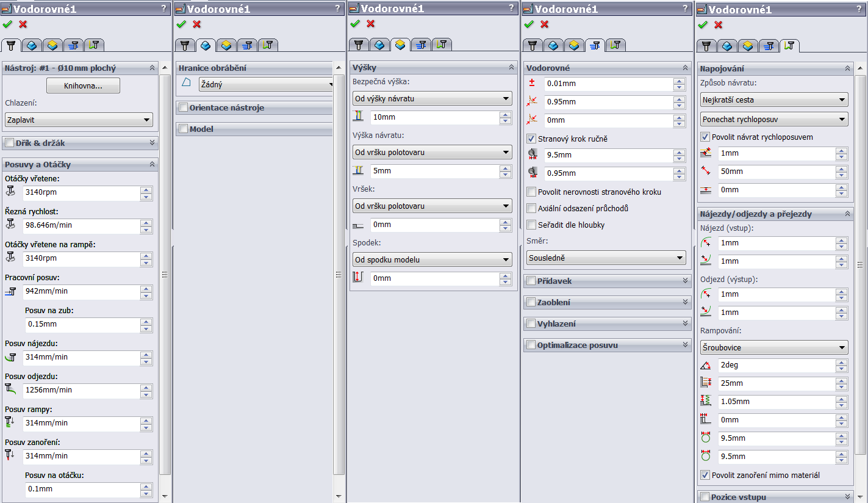Open the Knihovna... tool library
Viewport: 868px width, 503px height.
point(83,86)
